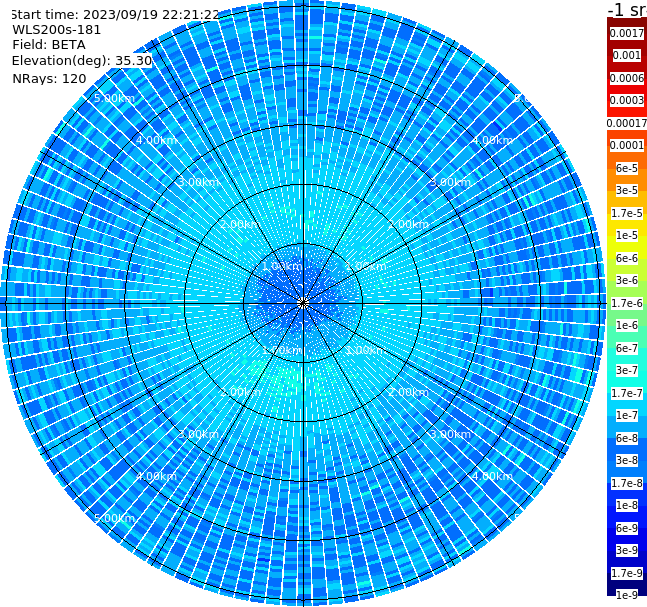647x607 pixels.
Task: Click the NRays: 120 label
Action: 49,78
